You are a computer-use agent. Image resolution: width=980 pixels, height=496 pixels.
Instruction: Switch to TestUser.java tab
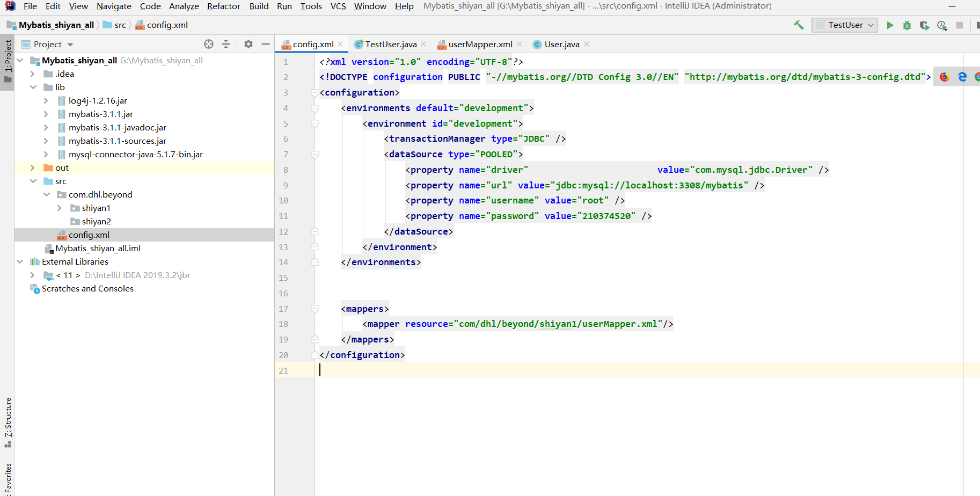391,44
